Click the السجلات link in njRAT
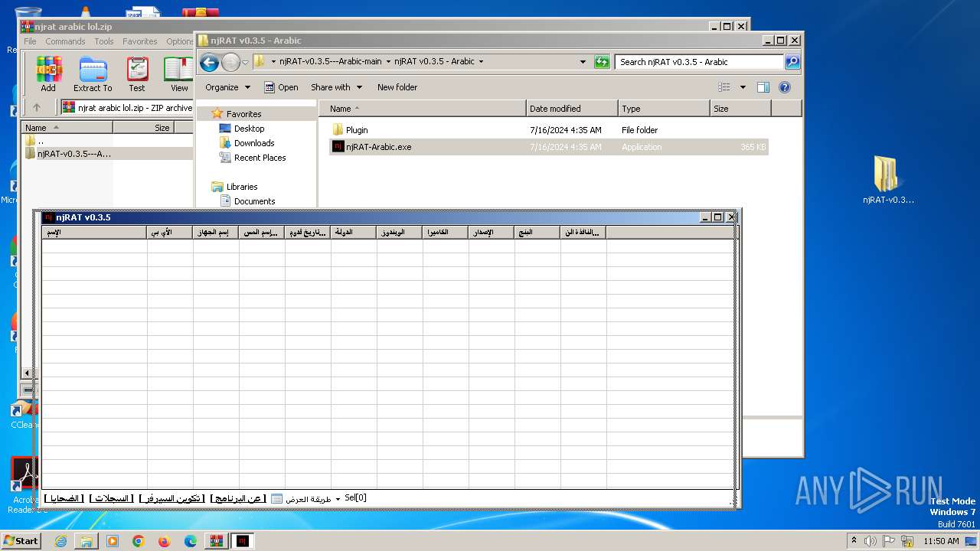This screenshot has height=551, width=980. pos(112,498)
